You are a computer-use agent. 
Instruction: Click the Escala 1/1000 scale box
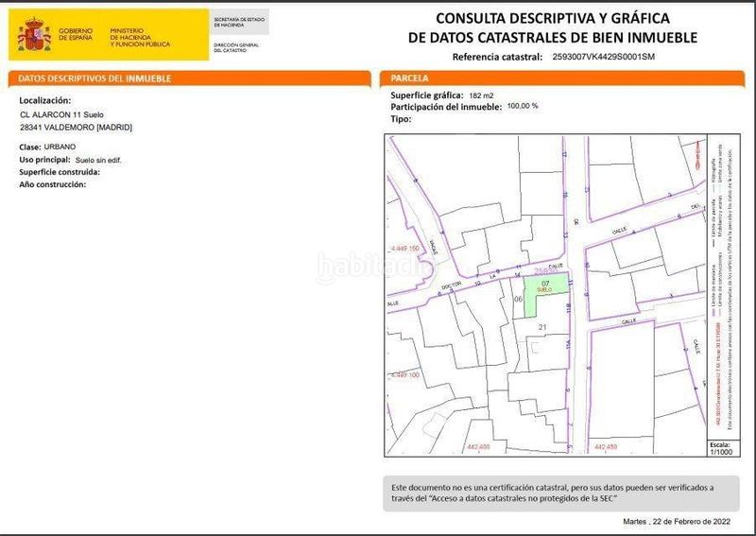721,446
